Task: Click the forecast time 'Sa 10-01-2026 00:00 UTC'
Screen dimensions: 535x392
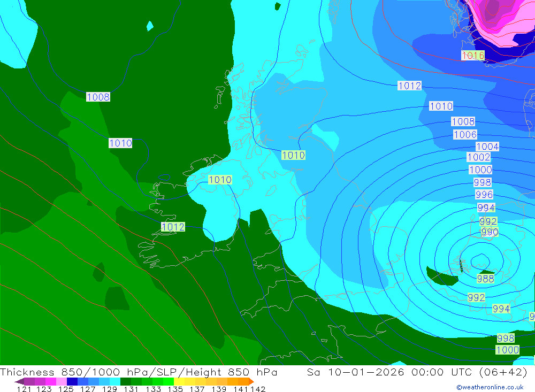Action: coord(392,372)
